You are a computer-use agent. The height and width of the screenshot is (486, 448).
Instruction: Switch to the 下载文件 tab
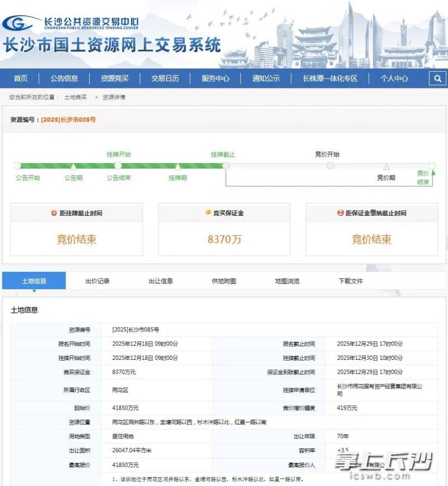351,281
